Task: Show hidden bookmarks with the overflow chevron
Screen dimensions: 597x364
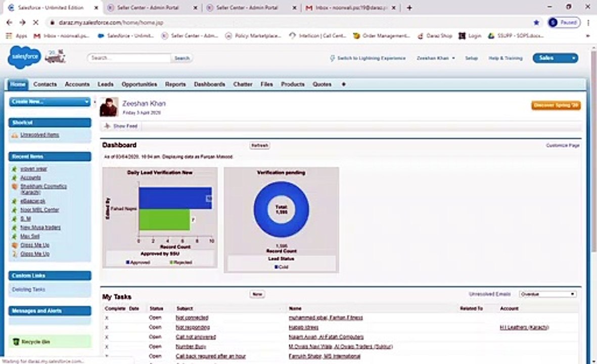Action: point(588,36)
